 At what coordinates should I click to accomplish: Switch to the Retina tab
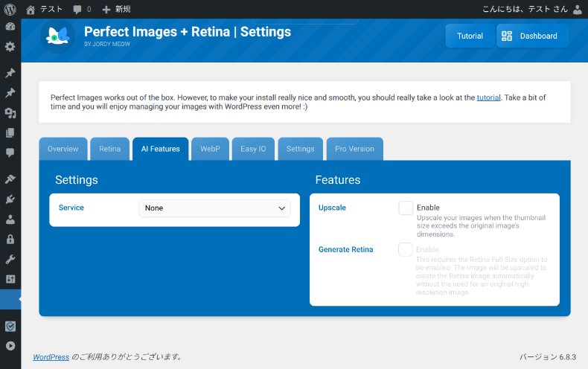coord(110,149)
